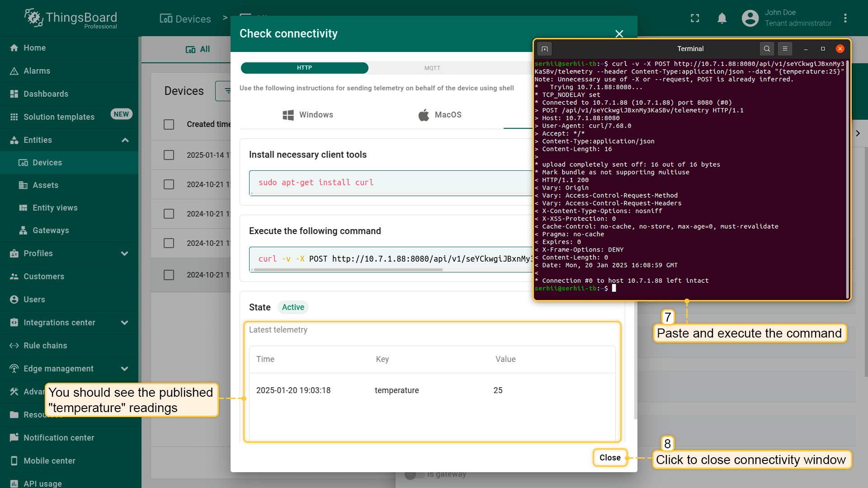This screenshot has height=488, width=868.
Task: Click the HTTP protocol button
Action: tap(304, 68)
